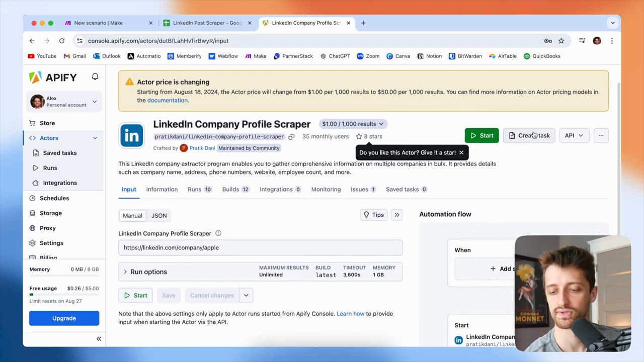Open the Webflow bookmark
The image size is (644, 362).
[x=223, y=56]
